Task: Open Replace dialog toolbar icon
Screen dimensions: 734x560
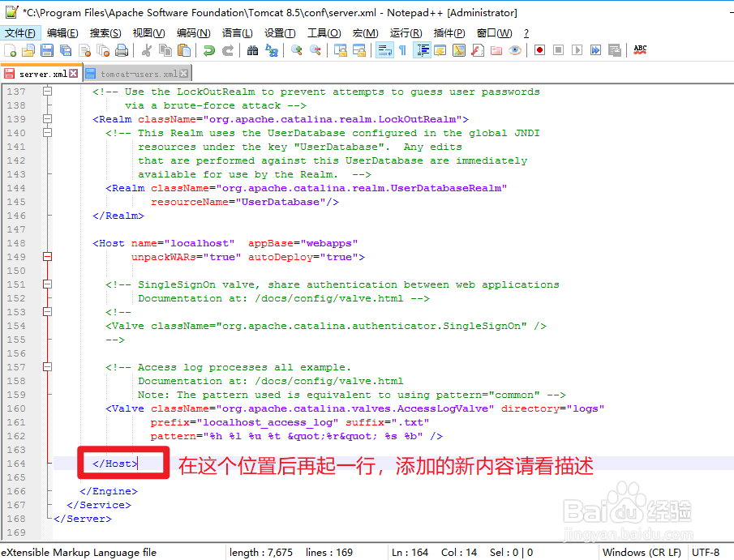Action: pos(272,50)
